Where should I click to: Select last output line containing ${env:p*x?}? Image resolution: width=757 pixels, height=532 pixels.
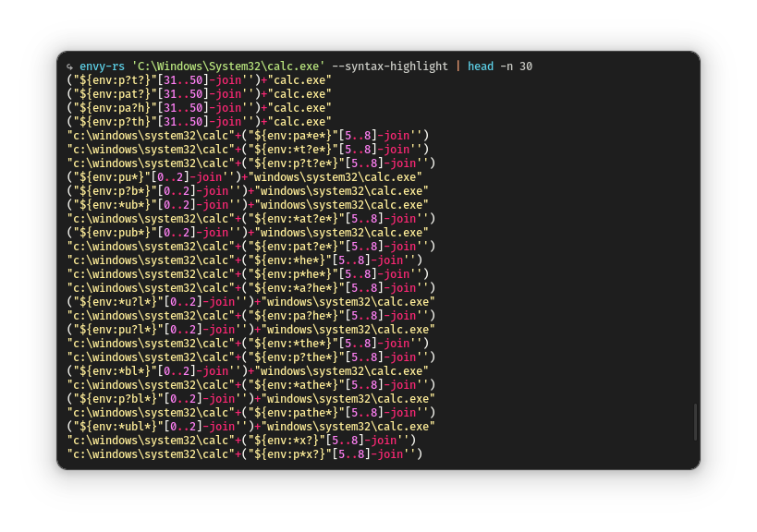(x=244, y=454)
